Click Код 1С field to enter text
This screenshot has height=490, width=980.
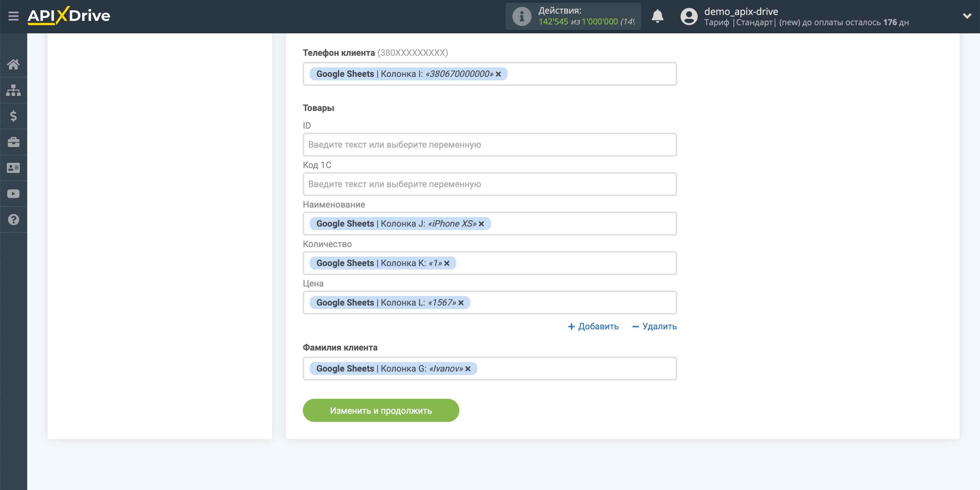489,184
